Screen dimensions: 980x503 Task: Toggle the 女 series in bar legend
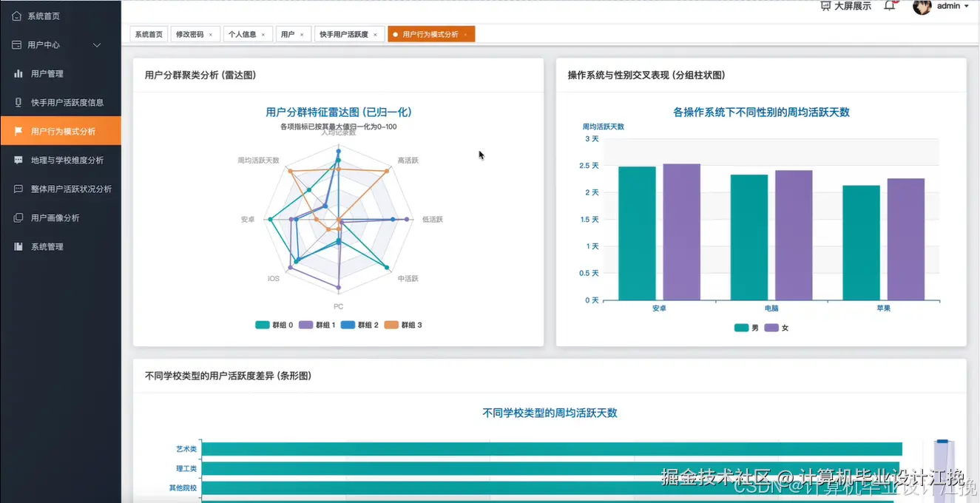777,328
